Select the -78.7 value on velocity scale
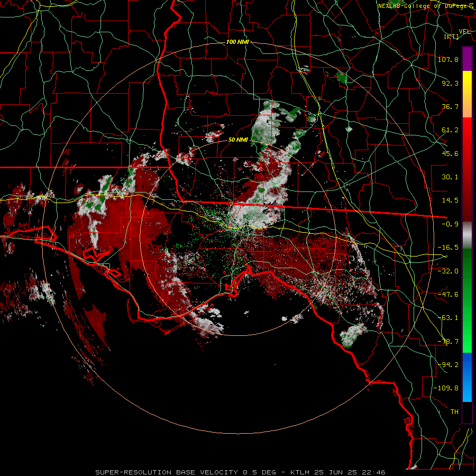Viewport: 476px width, 476px height. (448, 342)
